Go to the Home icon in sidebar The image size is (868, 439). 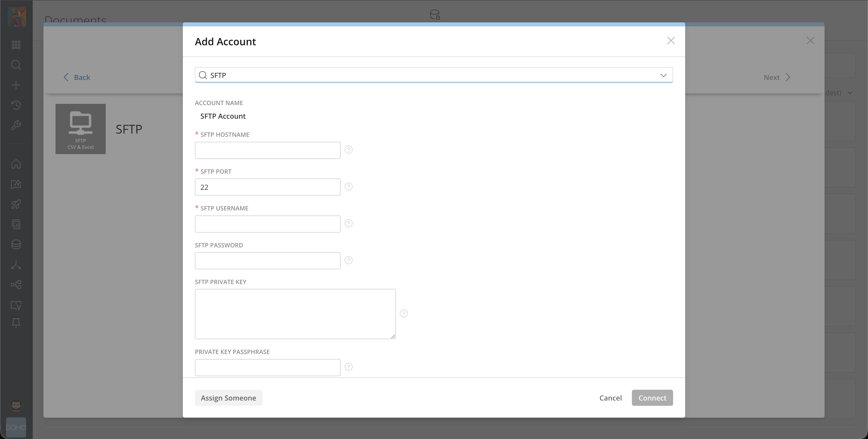[x=16, y=164]
